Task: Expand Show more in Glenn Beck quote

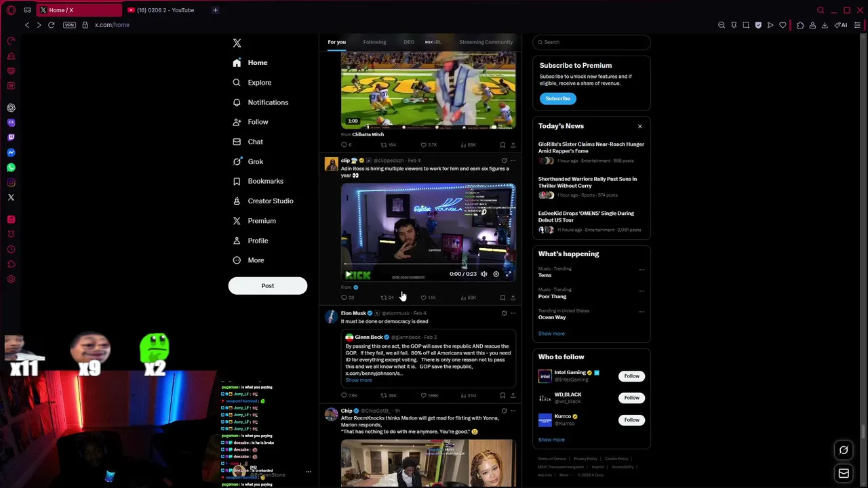Action: [x=359, y=380]
